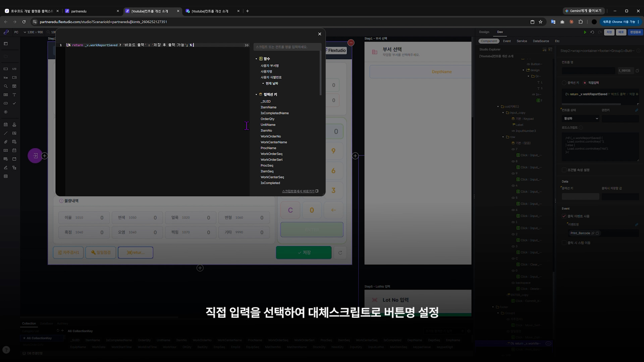Select the radio button component icon
The width and height of the screenshot is (644, 362).
click(6, 112)
